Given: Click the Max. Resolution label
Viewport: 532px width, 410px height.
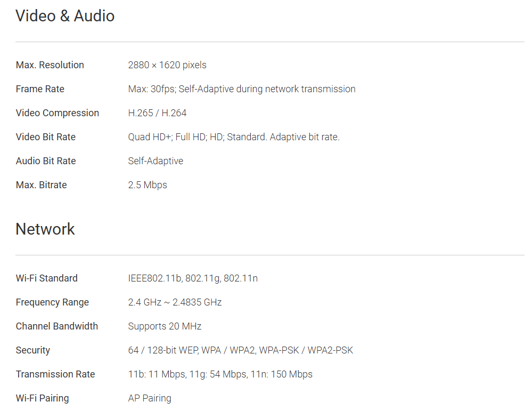Looking at the screenshot, I should click(50, 65).
